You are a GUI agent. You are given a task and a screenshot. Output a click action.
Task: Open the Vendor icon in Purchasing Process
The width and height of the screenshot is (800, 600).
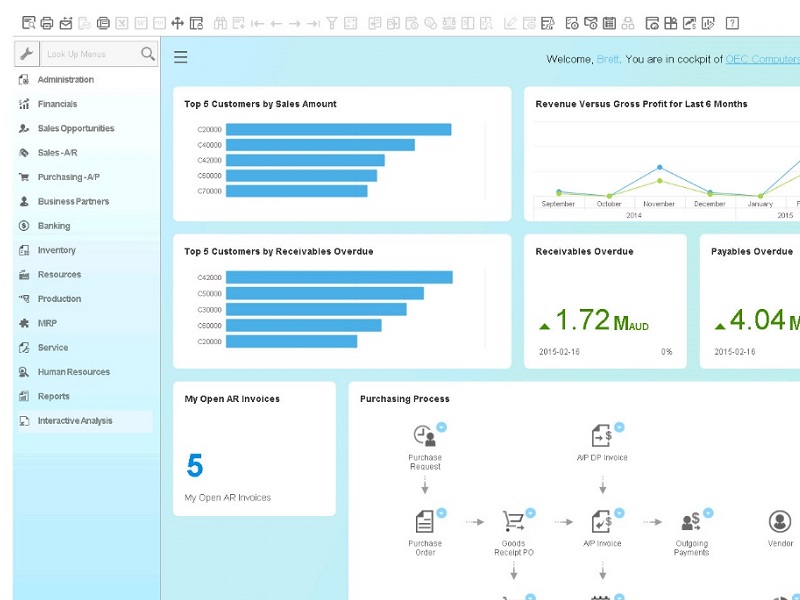[780, 522]
